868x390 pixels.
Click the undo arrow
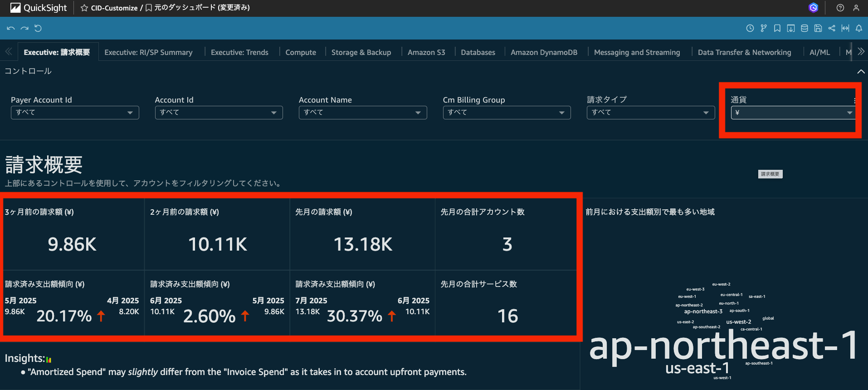click(11, 28)
